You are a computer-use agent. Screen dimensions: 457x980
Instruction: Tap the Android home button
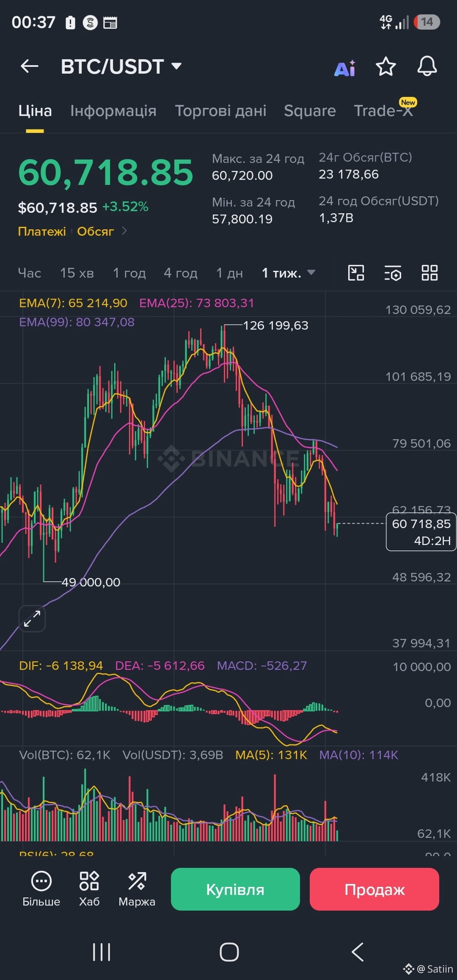coord(229,952)
